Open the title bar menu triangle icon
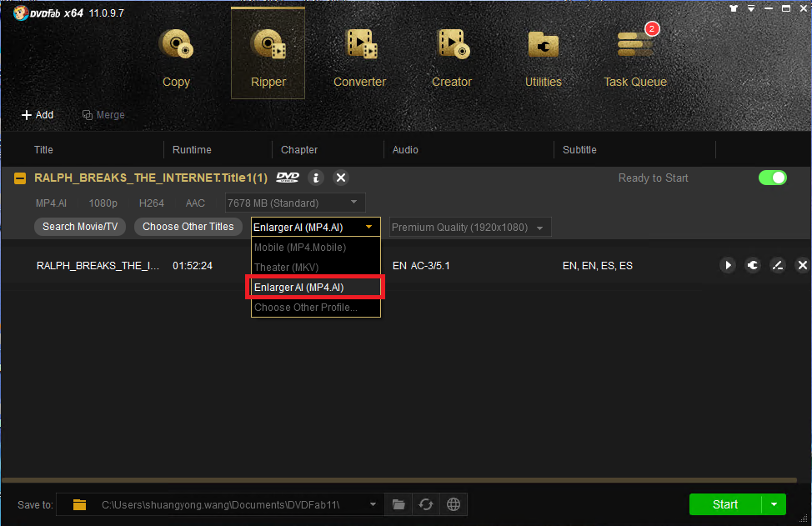Image resolution: width=812 pixels, height=526 pixels. (751, 8)
